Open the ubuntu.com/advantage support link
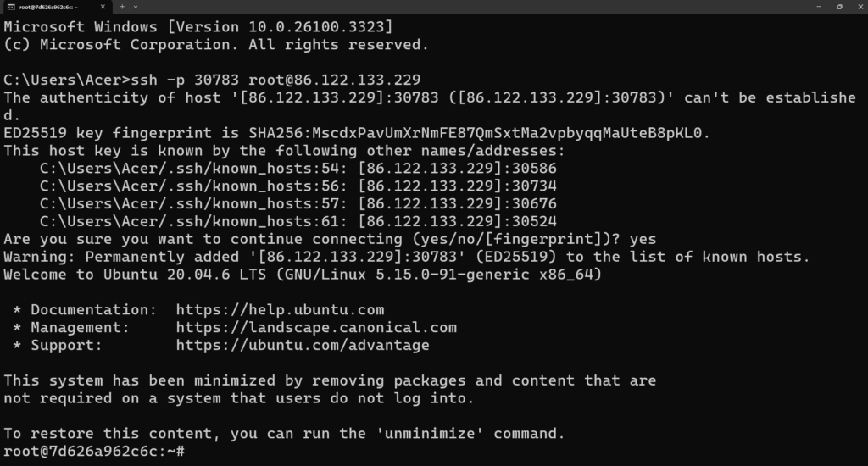Image resolution: width=868 pixels, height=466 pixels. 303,345
